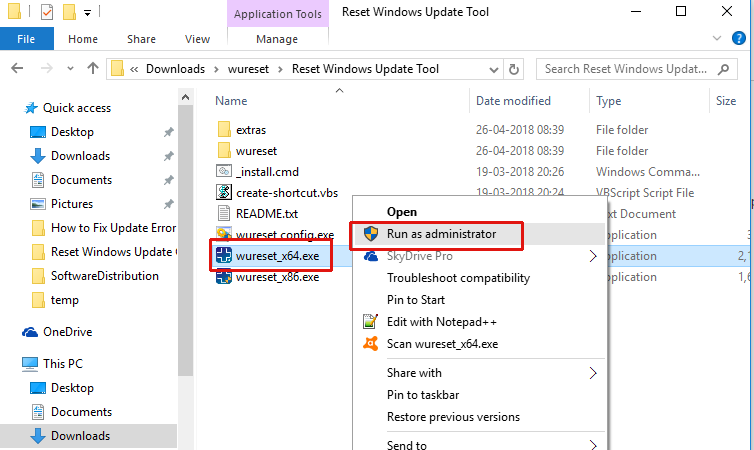The width and height of the screenshot is (754, 450).
Task: Open Downloads under Quick access
Action: [x=80, y=156]
